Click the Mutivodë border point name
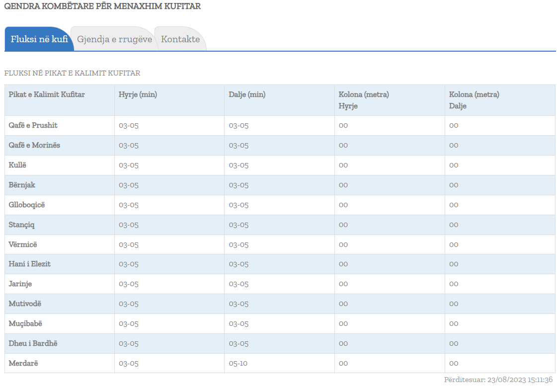This screenshot has width=557, height=392. (x=25, y=304)
